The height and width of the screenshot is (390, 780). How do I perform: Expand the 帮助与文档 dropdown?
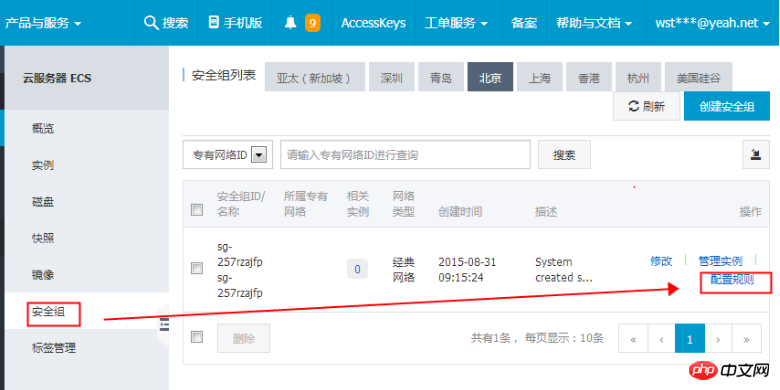coord(594,23)
